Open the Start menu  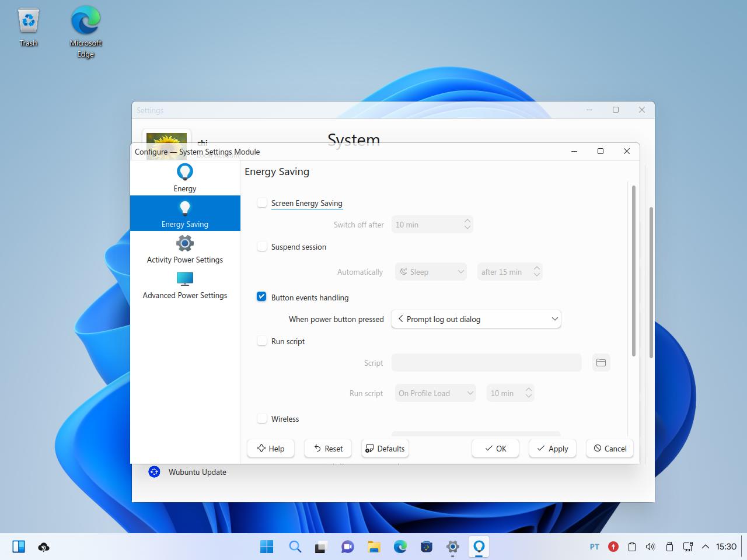click(x=267, y=547)
